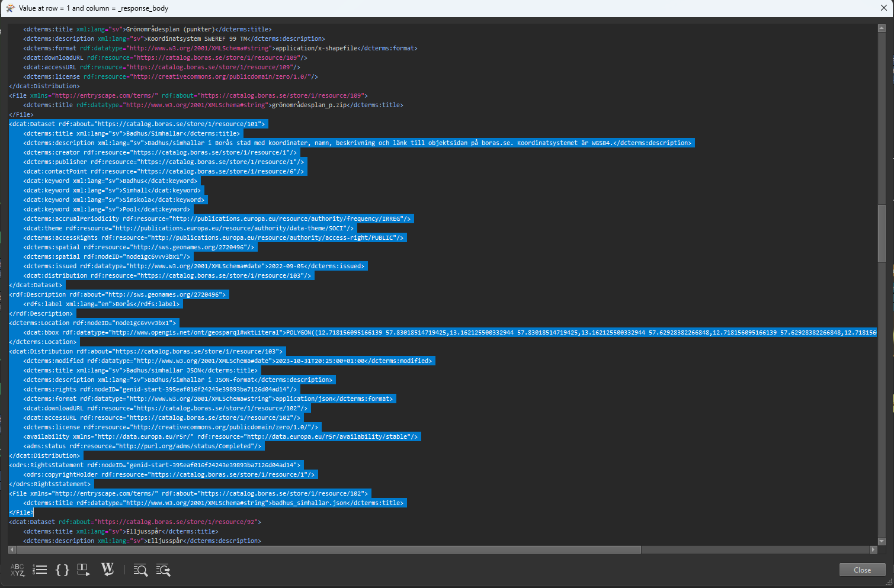
Task: Click the application icon in the title bar
Action: [x=9, y=8]
